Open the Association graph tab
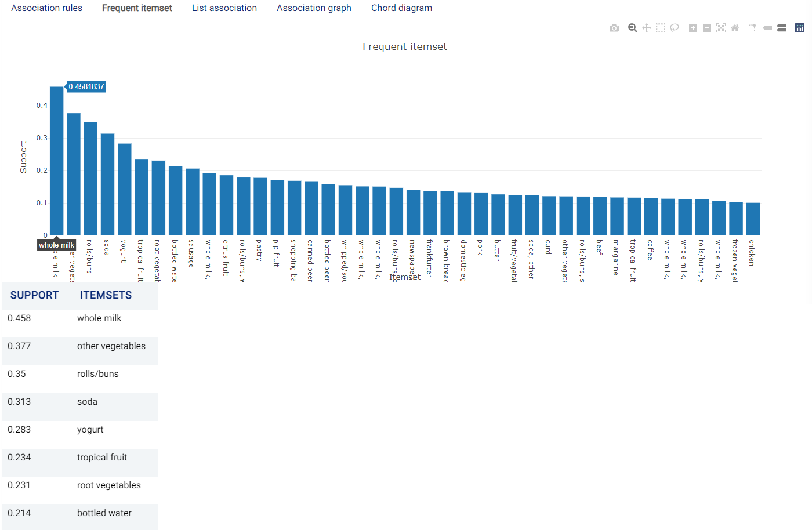Viewport: 812px width, 530px height. pos(314,8)
